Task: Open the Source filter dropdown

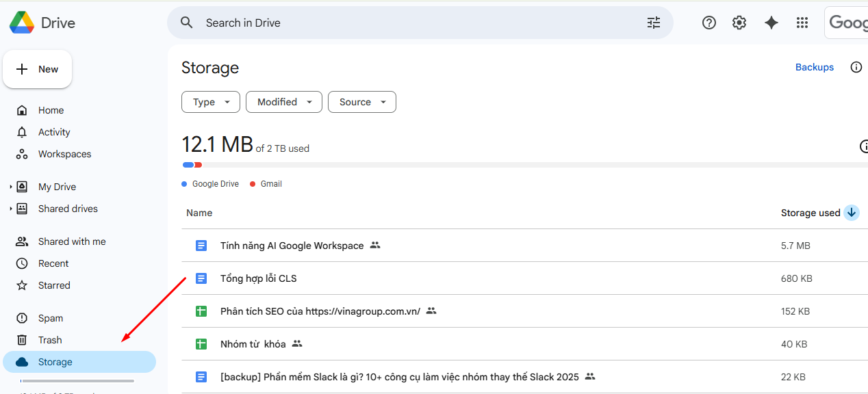Action: point(361,102)
